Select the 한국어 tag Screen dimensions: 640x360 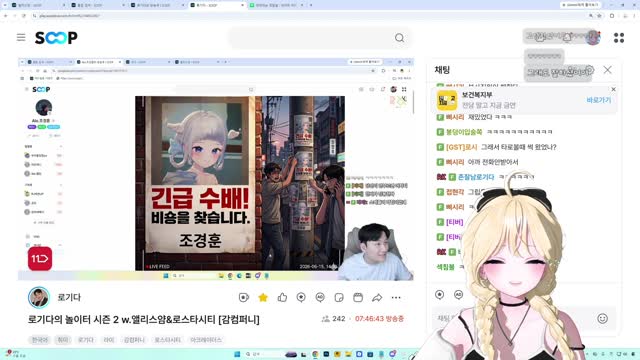tap(40, 340)
